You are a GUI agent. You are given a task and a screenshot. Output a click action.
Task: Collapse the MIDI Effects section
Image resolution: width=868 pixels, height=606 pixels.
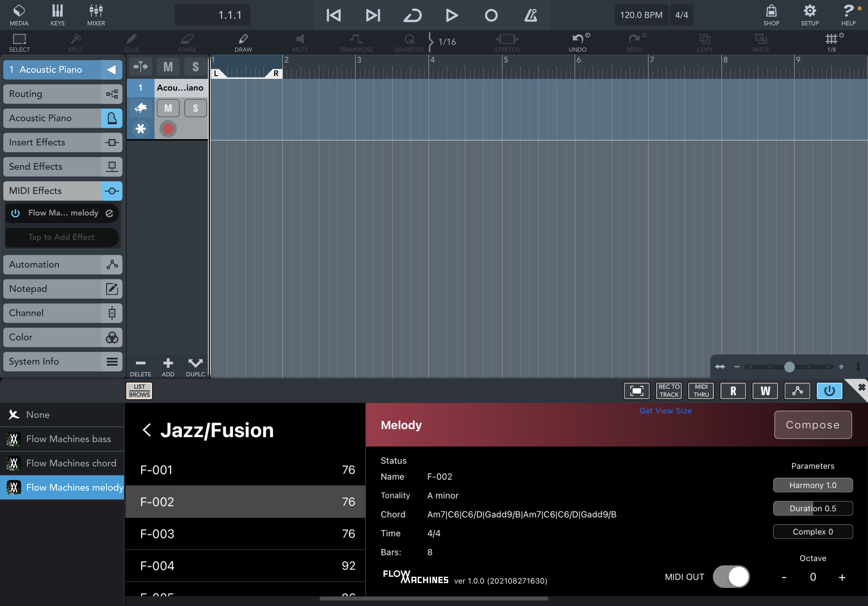63,190
